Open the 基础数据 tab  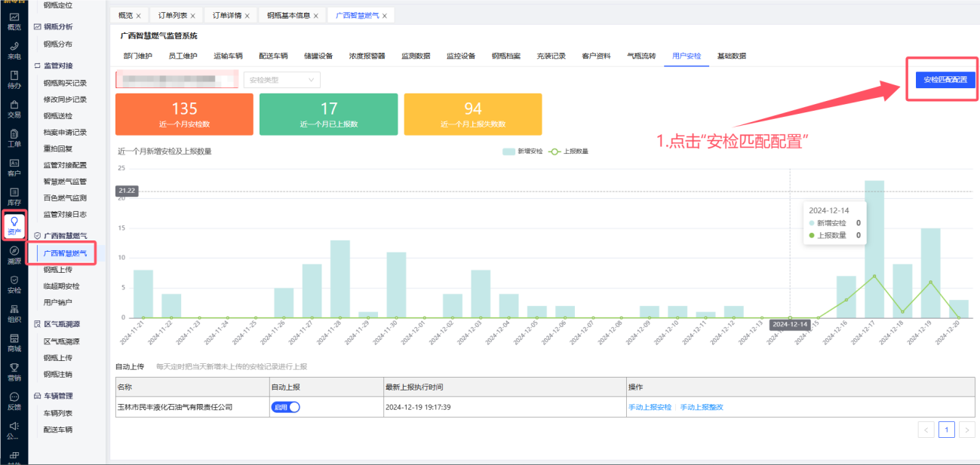coord(732,56)
